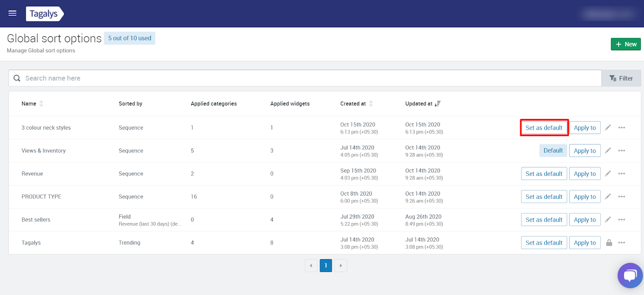
Task: Click Aug 26th 2020 updated date
Action: click(x=423, y=217)
